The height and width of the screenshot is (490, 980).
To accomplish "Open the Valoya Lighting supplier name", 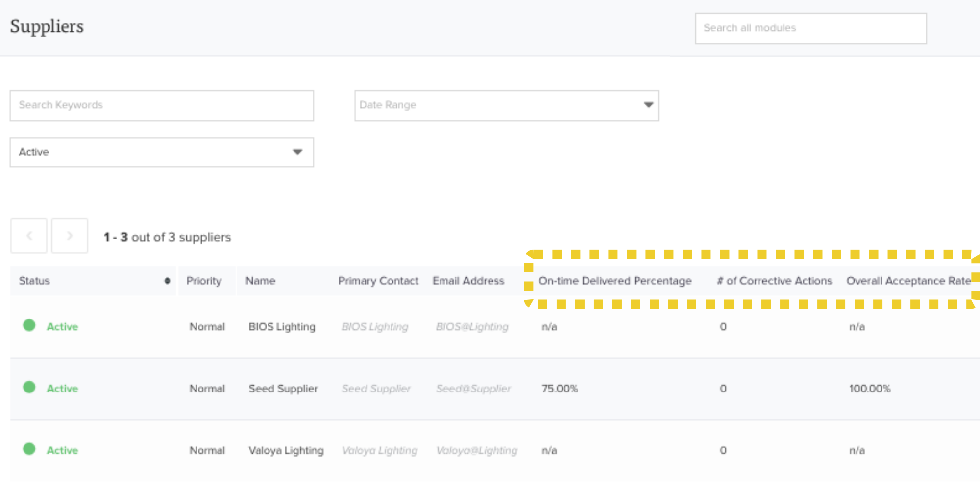I will click(286, 450).
